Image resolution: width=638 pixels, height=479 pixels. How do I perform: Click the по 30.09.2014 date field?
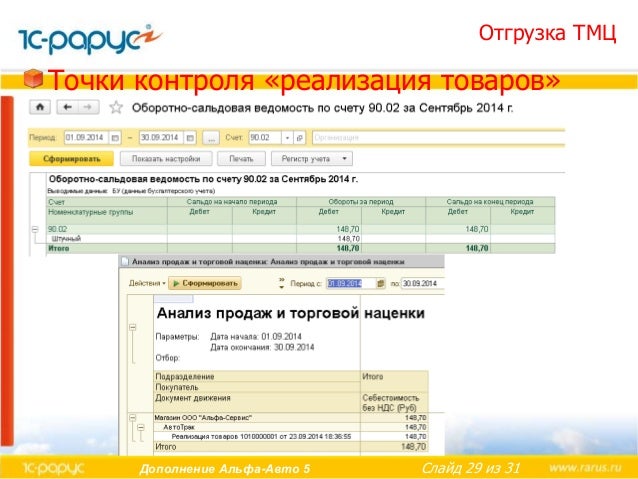[422, 283]
